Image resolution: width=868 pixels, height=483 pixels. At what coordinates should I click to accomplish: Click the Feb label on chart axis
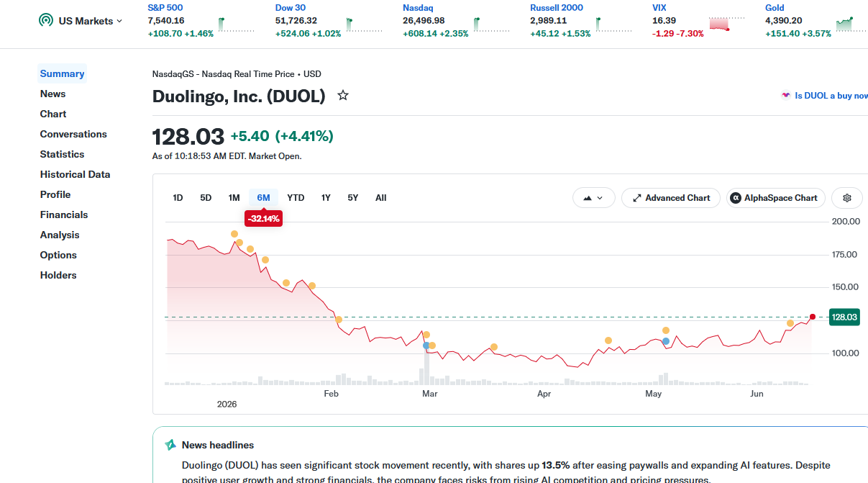click(x=331, y=394)
